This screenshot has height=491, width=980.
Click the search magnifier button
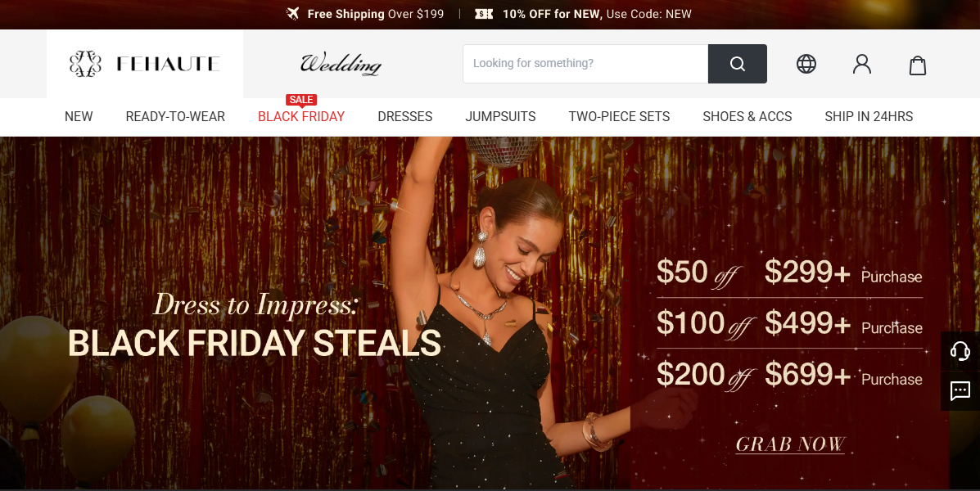[x=737, y=64]
